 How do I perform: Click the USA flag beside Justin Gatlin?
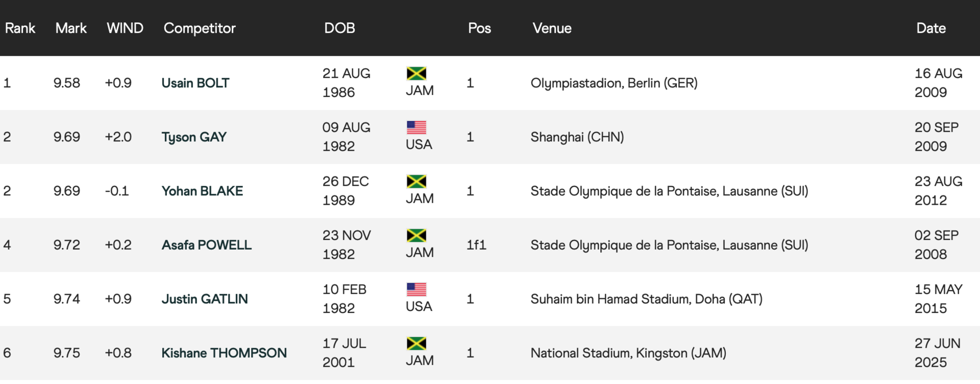click(416, 290)
